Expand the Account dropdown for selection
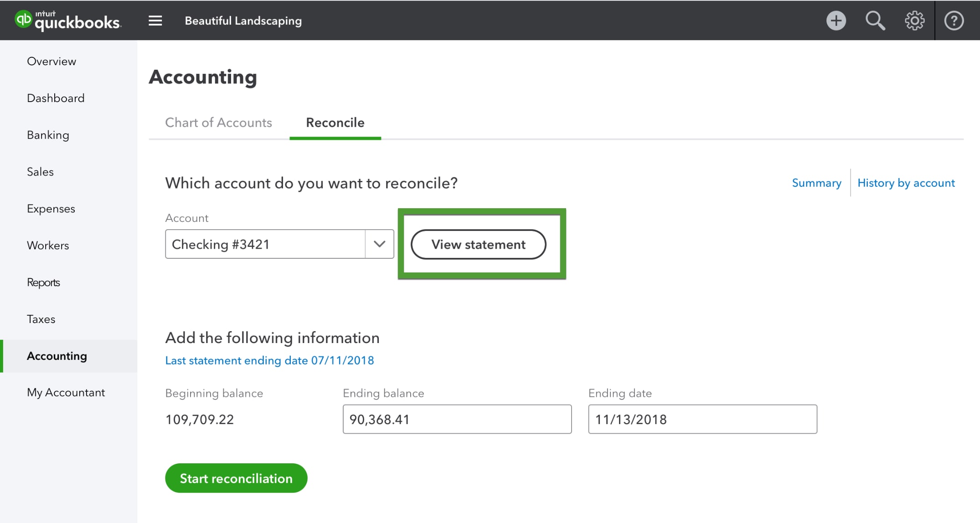 [x=379, y=244]
